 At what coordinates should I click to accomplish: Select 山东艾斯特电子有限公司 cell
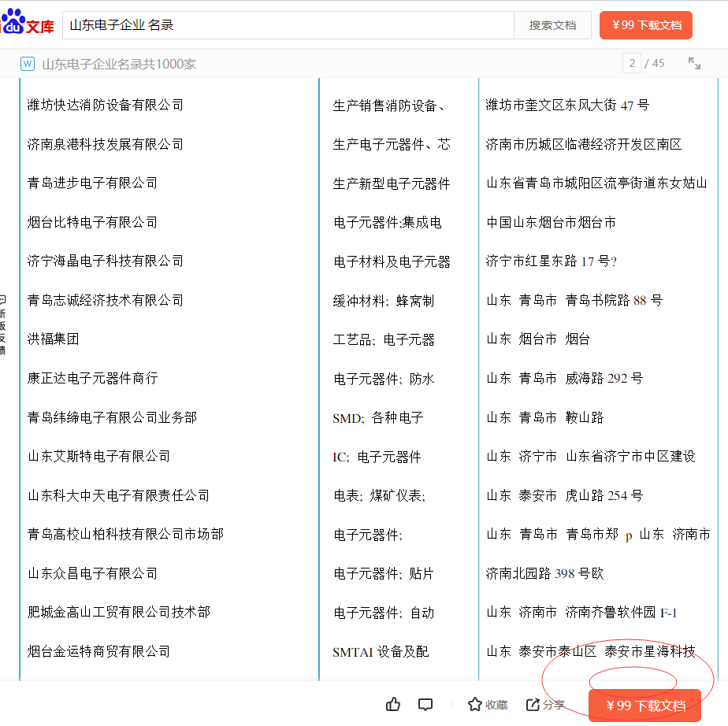tap(99, 457)
